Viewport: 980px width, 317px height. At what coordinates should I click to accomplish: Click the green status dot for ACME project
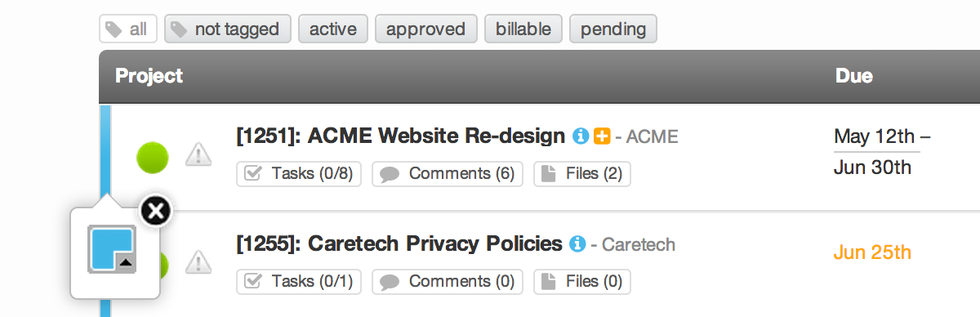tap(152, 157)
